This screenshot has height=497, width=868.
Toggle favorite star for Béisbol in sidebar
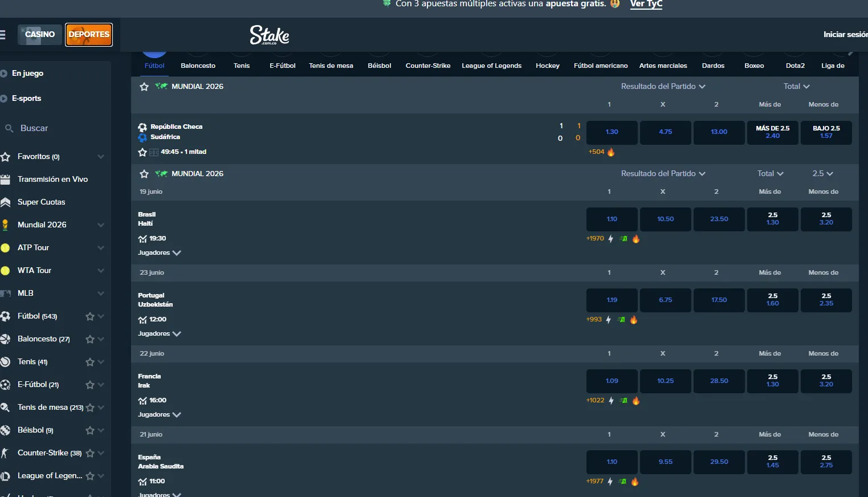tap(89, 430)
